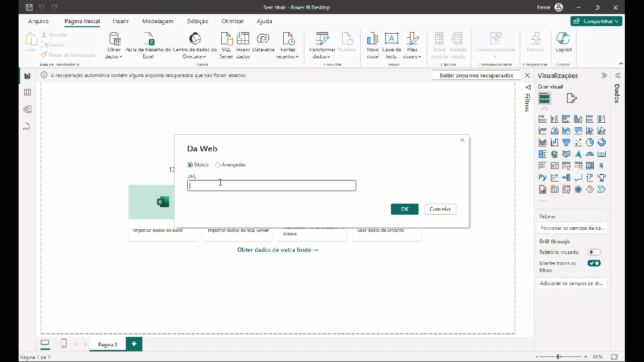Select the Card 123 visual

602,154
